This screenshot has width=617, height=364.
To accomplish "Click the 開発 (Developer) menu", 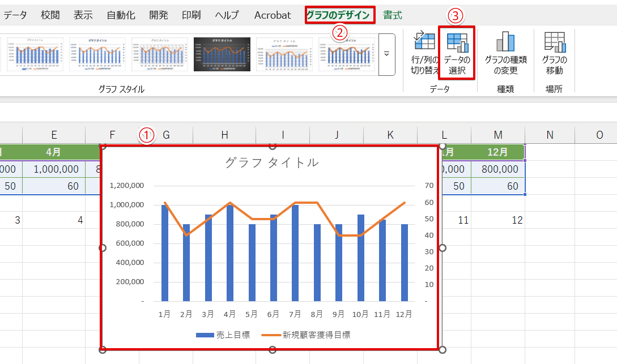I will (x=158, y=15).
